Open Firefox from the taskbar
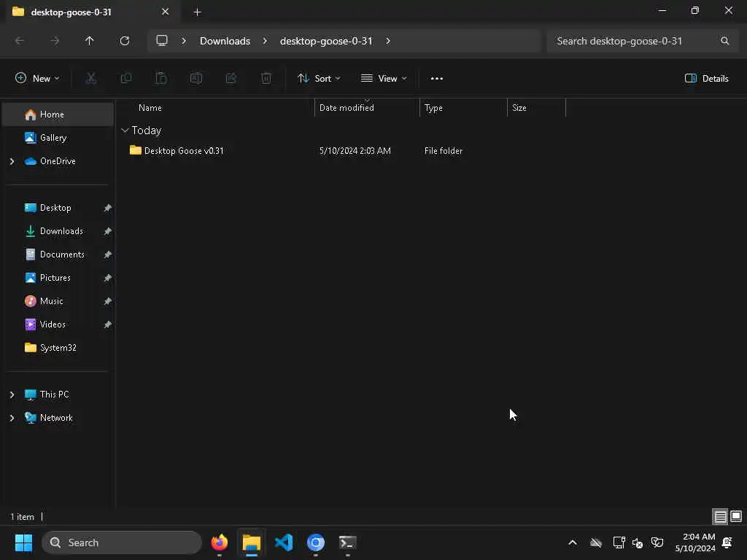Screen dimensions: 747x560 click(x=220, y=542)
